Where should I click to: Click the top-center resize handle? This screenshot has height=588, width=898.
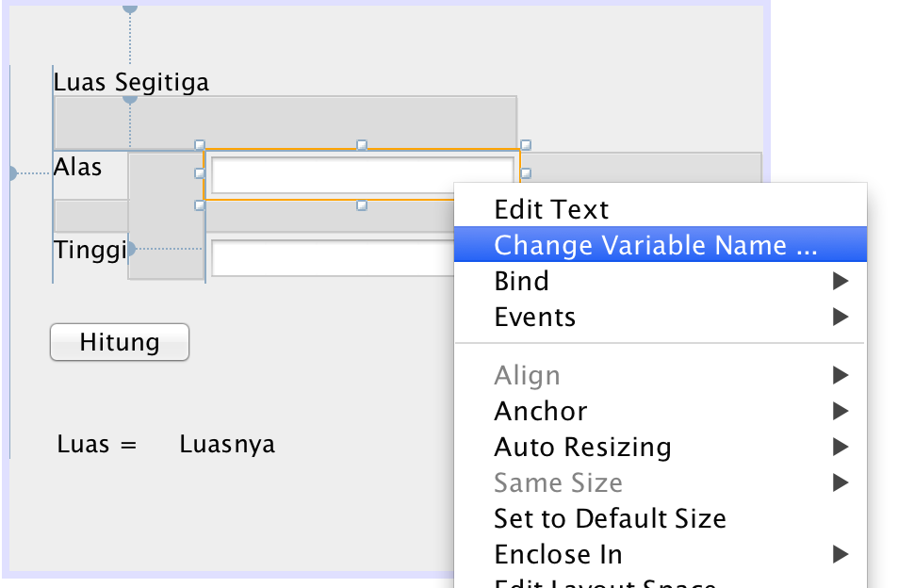(x=361, y=144)
